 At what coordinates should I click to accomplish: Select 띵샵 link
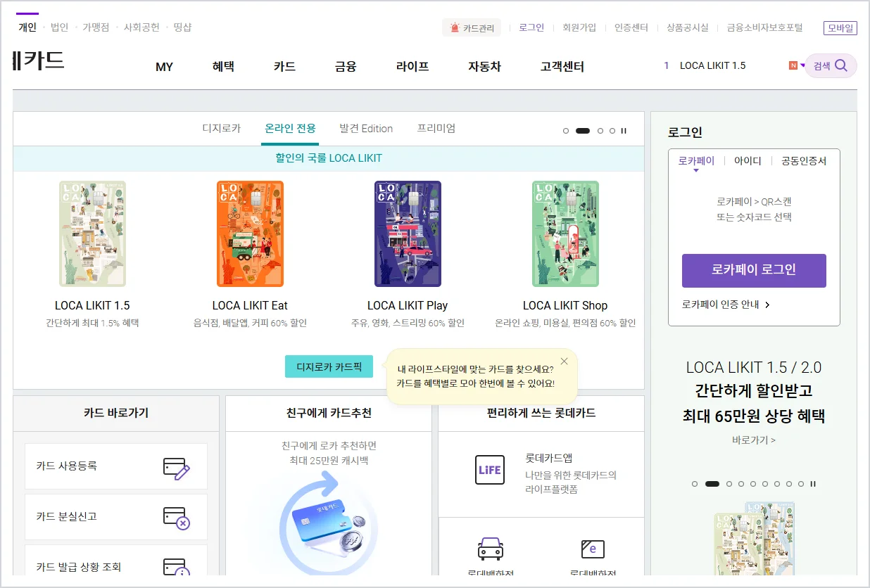[182, 27]
